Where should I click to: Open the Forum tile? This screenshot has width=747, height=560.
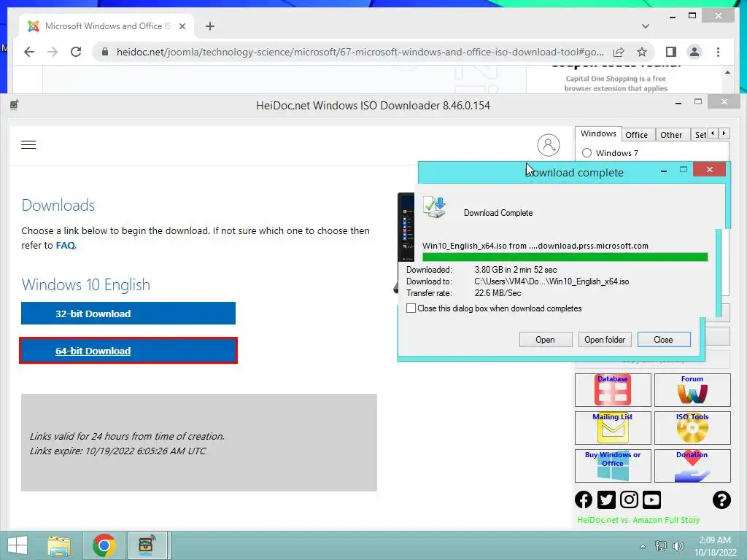692,390
